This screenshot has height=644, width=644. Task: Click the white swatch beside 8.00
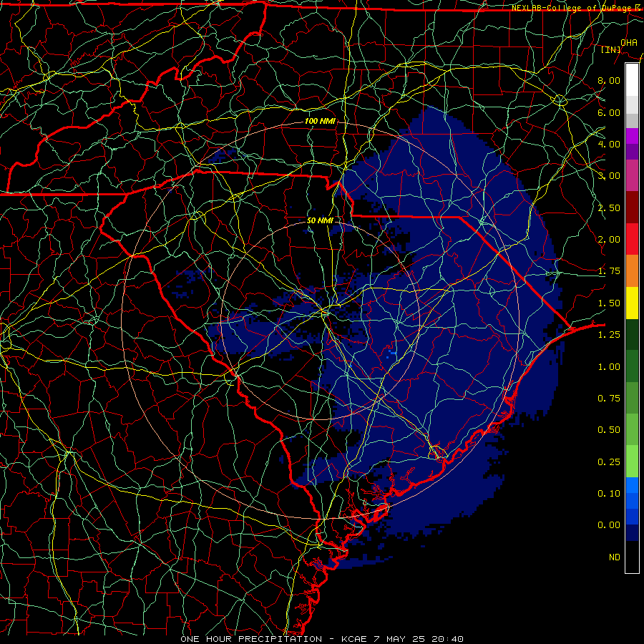(x=632, y=80)
